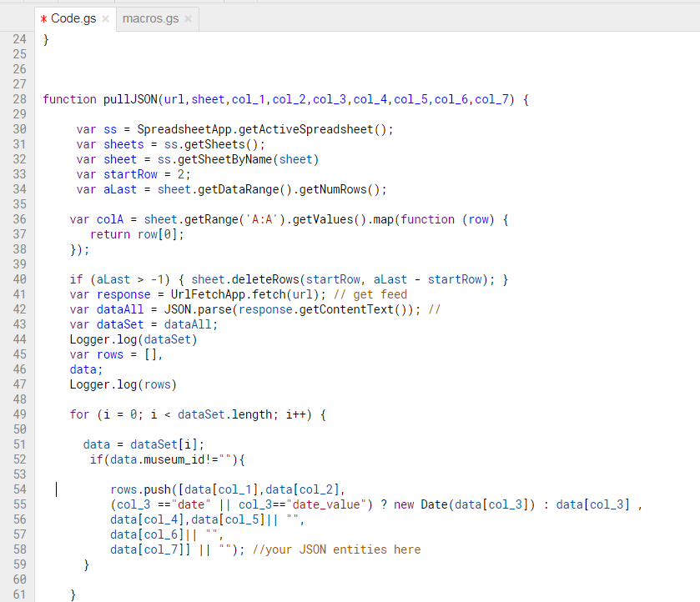The image size is (700, 602).
Task: Click UrlFetchApp.fetch on line 41
Action: pyautogui.click(x=228, y=294)
